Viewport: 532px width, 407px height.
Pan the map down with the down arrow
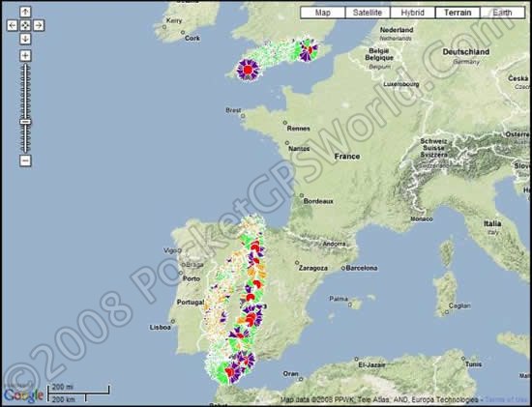(25, 39)
